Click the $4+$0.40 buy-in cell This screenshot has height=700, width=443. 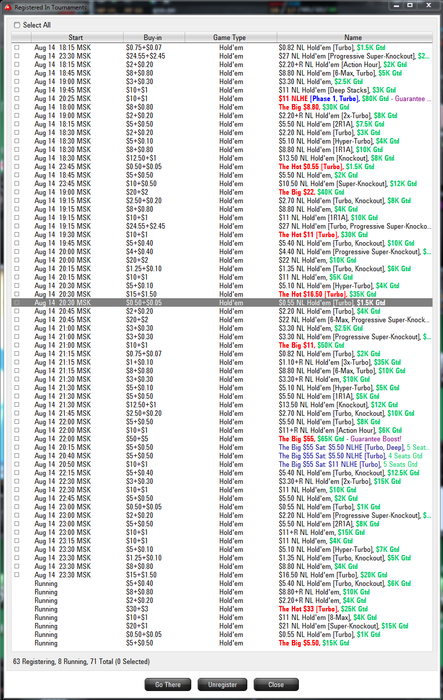(x=140, y=251)
